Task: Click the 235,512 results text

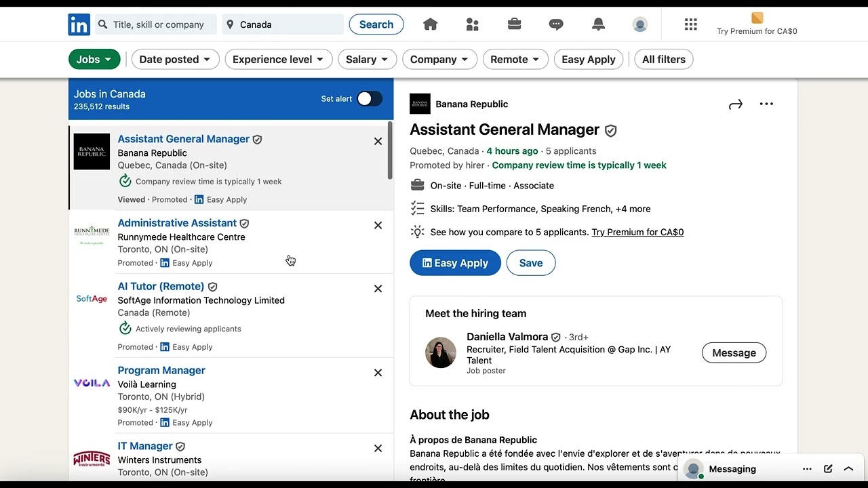Action: tap(102, 107)
